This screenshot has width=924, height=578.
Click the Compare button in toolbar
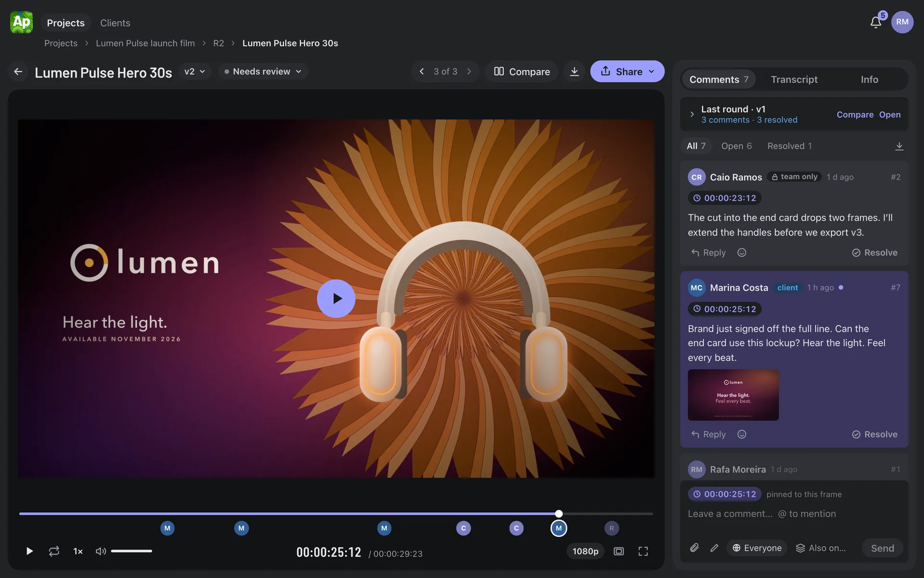coord(522,71)
